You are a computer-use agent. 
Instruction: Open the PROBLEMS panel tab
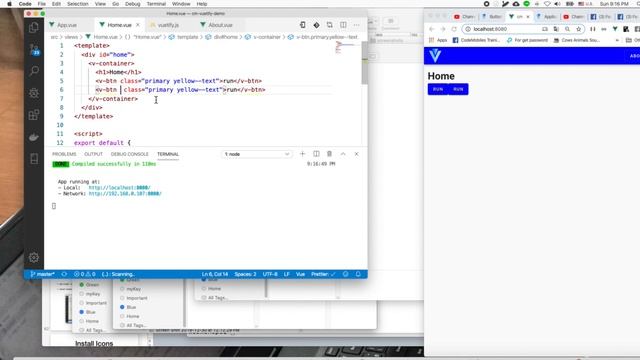[x=64, y=154]
